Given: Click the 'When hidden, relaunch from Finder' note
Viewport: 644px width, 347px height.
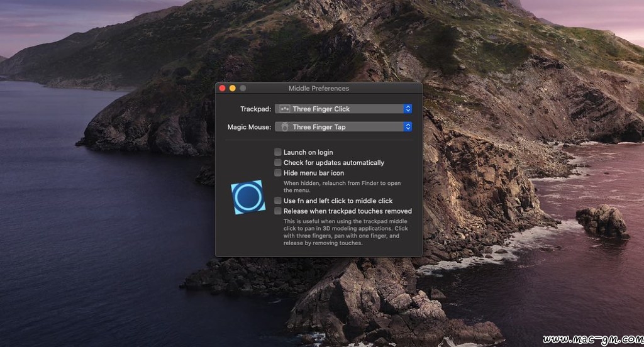Looking at the screenshot, I should pyautogui.click(x=342, y=187).
